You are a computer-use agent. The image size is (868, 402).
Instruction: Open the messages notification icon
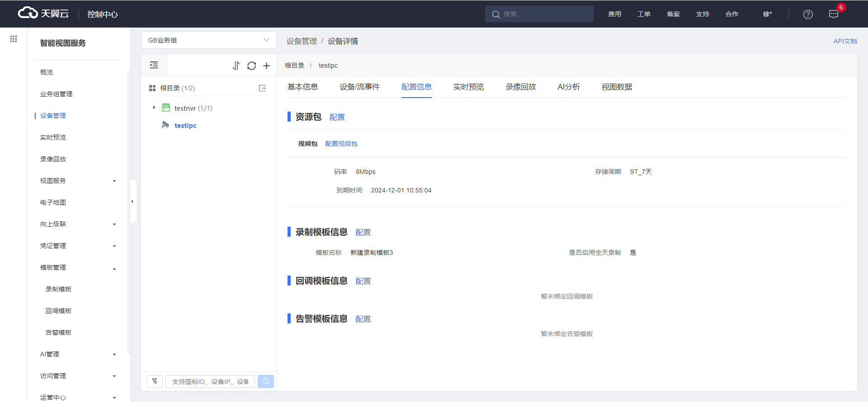(x=833, y=14)
